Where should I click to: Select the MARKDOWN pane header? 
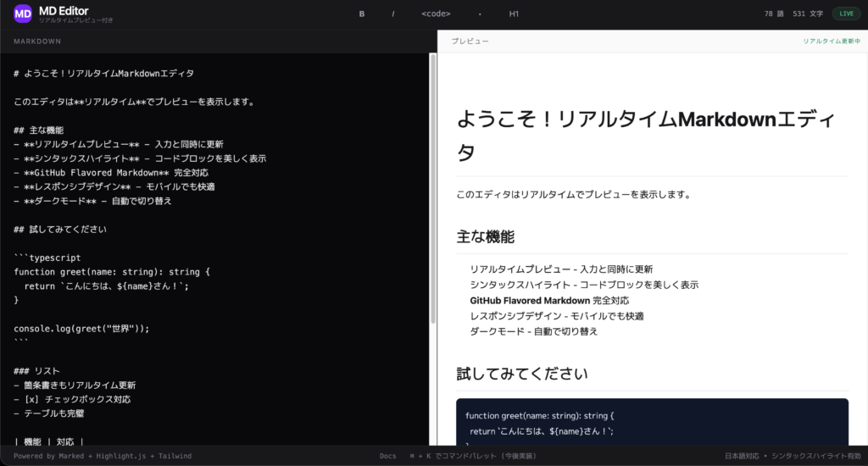37,42
